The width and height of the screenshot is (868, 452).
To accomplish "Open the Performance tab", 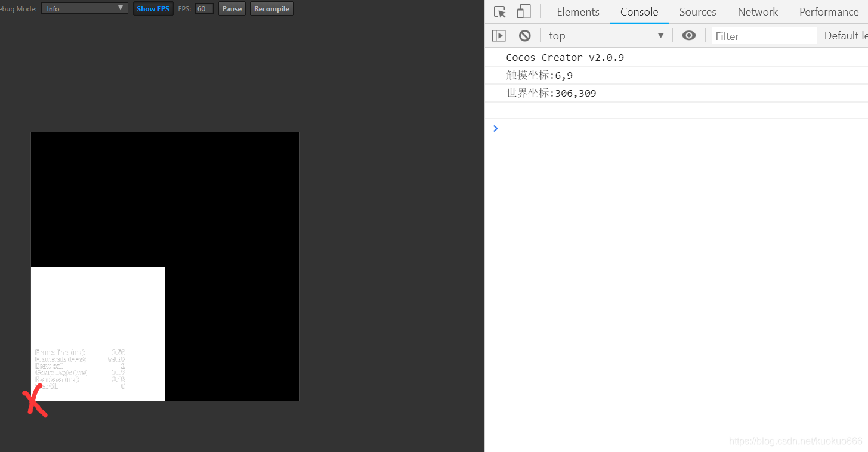I will 829,12.
